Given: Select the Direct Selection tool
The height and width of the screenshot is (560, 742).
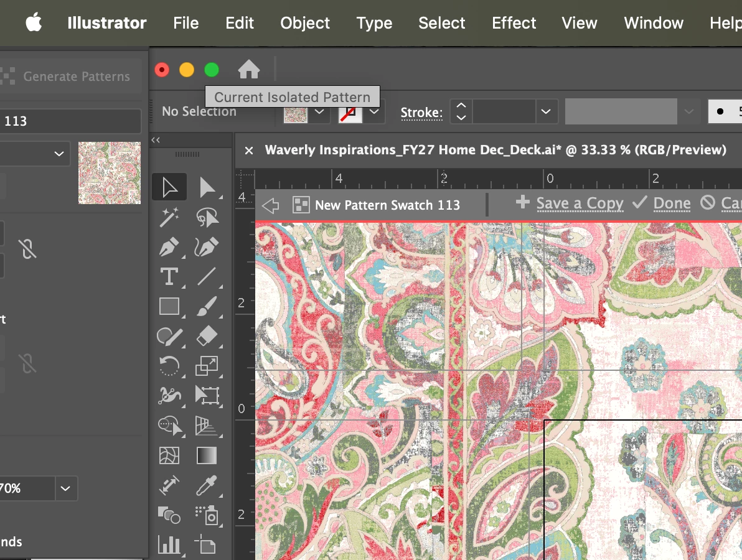Looking at the screenshot, I should [207, 187].
